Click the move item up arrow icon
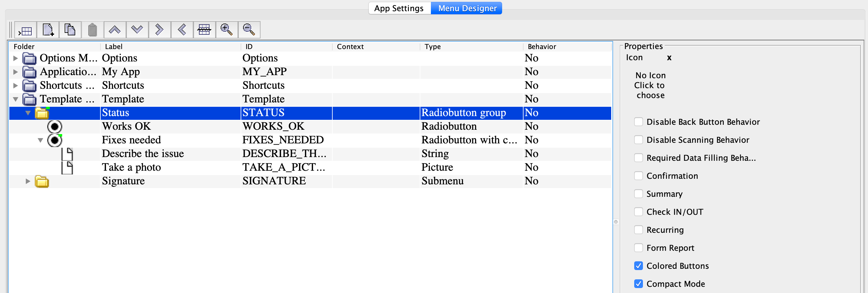 [115, 29]
